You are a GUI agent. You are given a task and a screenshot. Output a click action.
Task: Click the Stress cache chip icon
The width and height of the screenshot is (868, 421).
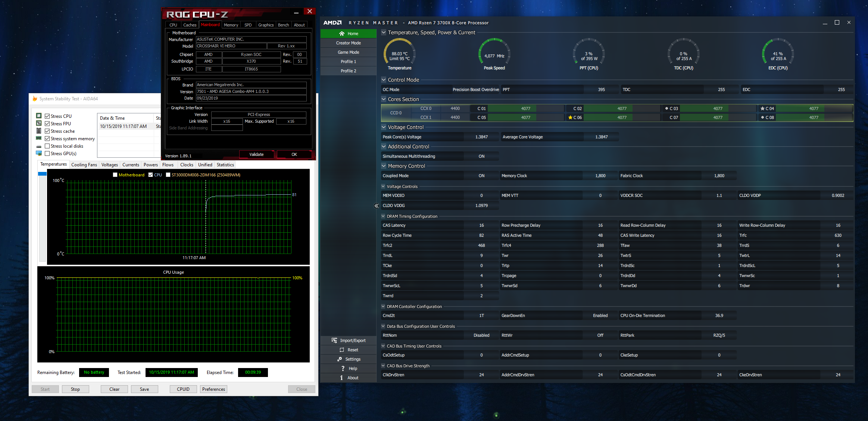39,131
